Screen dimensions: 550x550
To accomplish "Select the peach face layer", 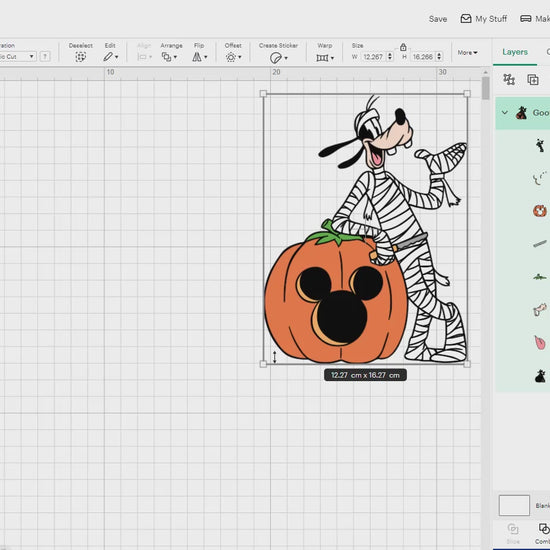I will pos(540,310).
